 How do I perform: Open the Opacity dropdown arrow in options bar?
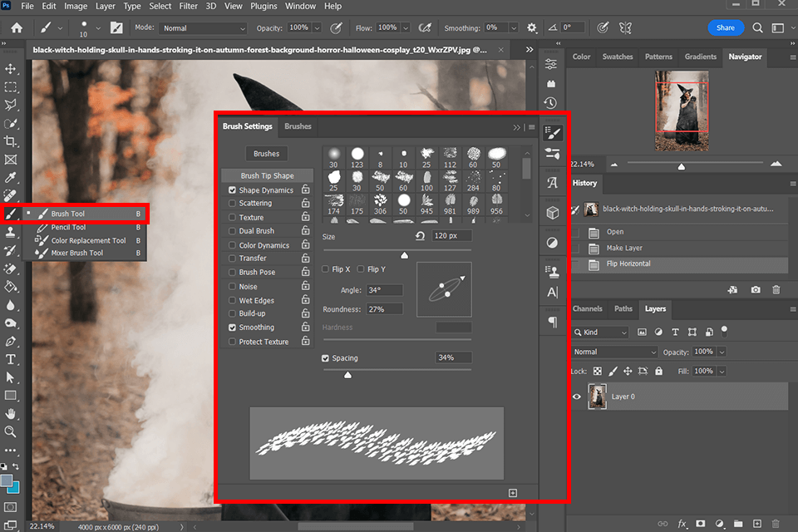pyautogui.click(x=317, y=28)
